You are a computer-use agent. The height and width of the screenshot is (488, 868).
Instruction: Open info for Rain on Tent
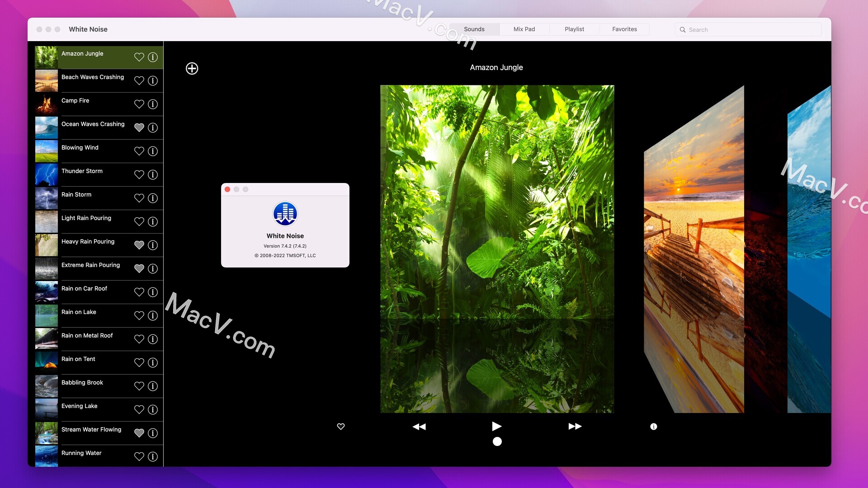[153, 363]
